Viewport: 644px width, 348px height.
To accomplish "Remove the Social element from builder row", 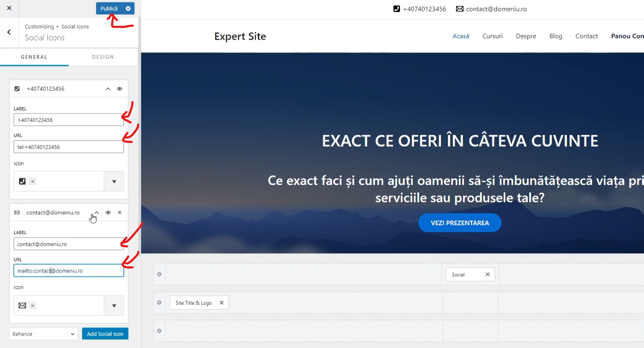I will [488, 274].
